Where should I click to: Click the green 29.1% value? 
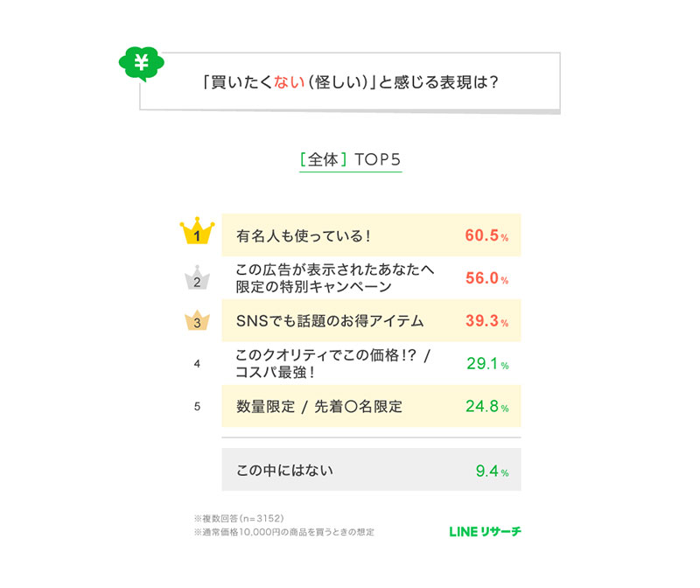(x=486, y=363)
